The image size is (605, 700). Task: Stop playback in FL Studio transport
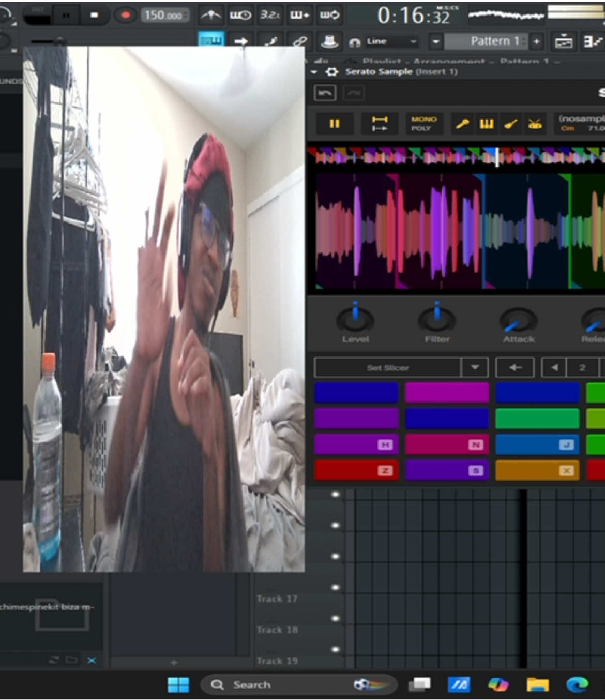tap(94, 15)
